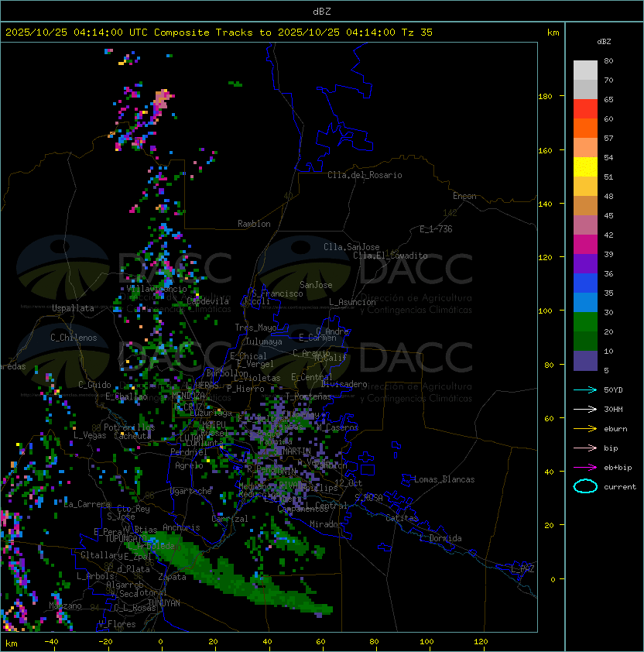The width and height of the screenshot is (644, 652).
Task: Click the 'Catitas' map label
Action: (x=402, y=519)
